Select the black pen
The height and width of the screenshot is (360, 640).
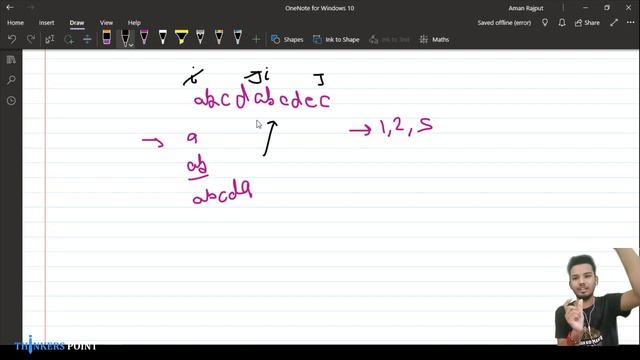click(125, 38)
